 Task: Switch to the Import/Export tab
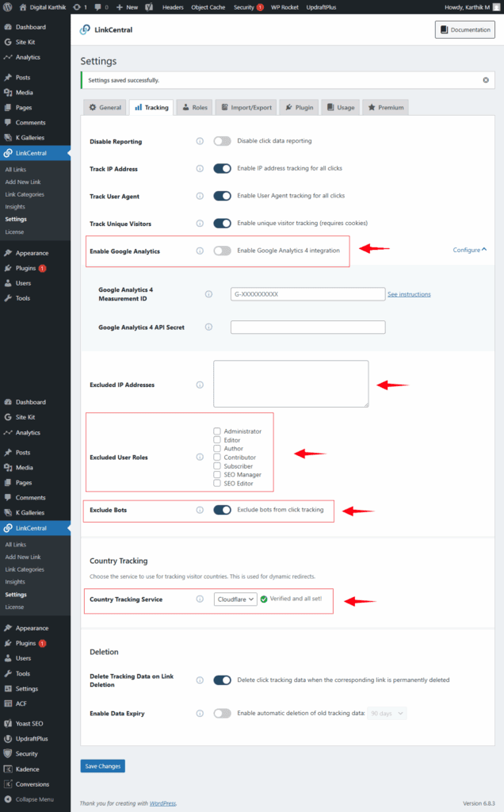[246, 107]
